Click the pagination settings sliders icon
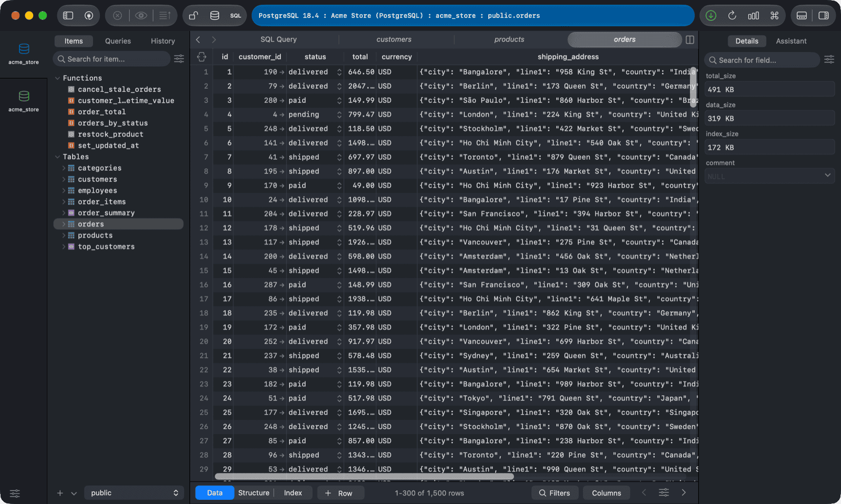The width and height of the screenshot is (841, 504). (x=664, y=492)
